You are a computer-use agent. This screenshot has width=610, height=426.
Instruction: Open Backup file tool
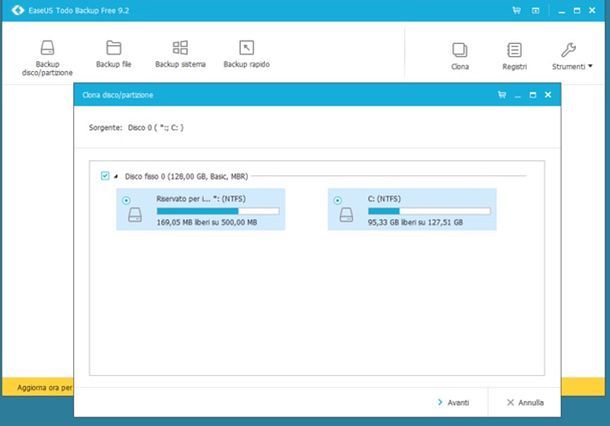(x=114, y=54)
